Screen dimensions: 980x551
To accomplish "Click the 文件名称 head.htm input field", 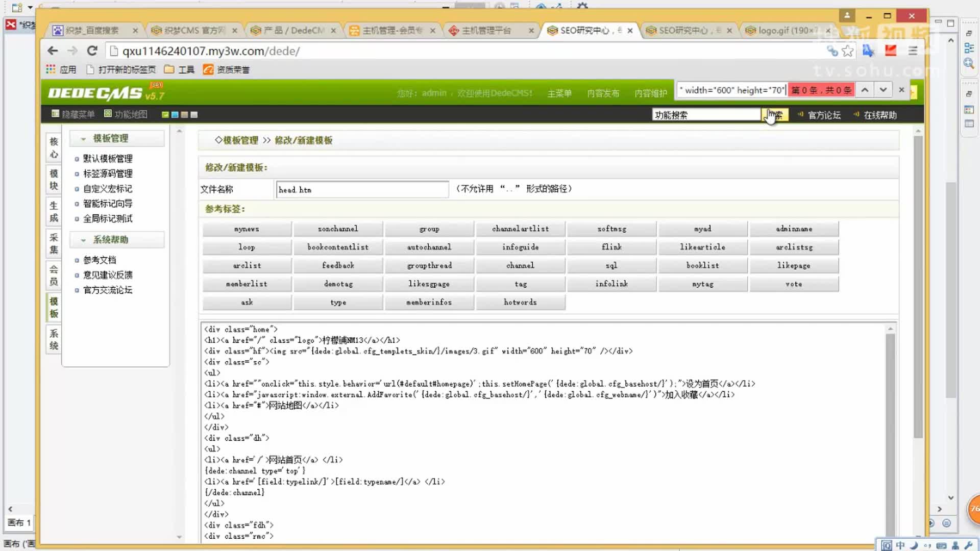I will (361, 190).
